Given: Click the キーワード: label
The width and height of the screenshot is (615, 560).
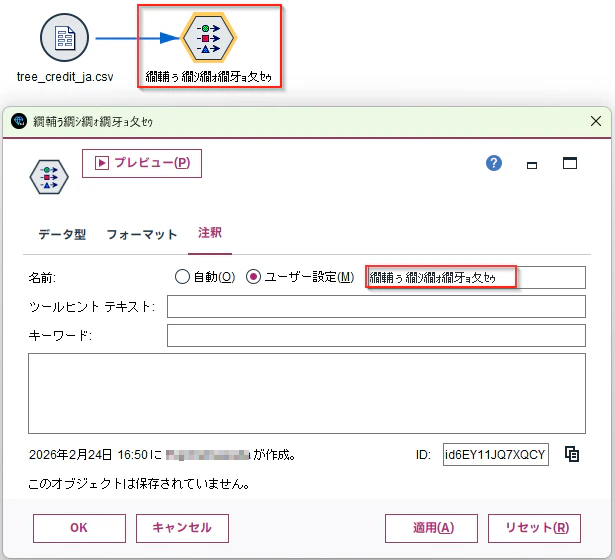Looking at the screenshot, I should click(60, 336).
